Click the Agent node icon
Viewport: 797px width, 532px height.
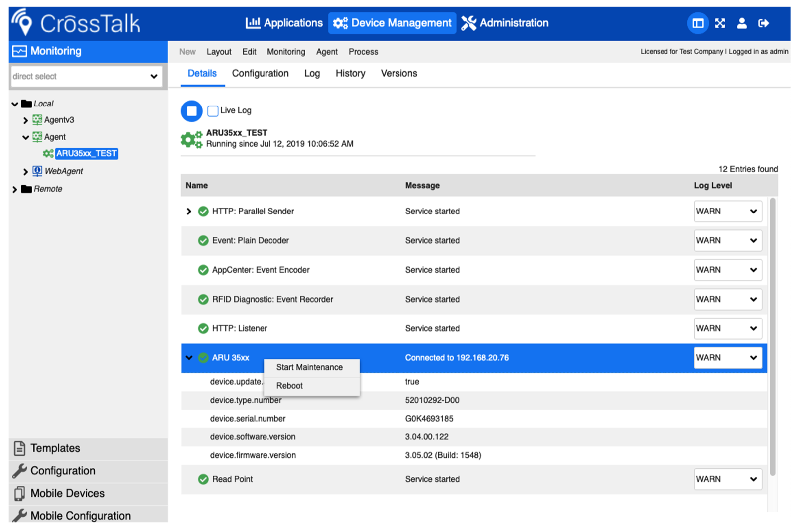click(37, 137)
